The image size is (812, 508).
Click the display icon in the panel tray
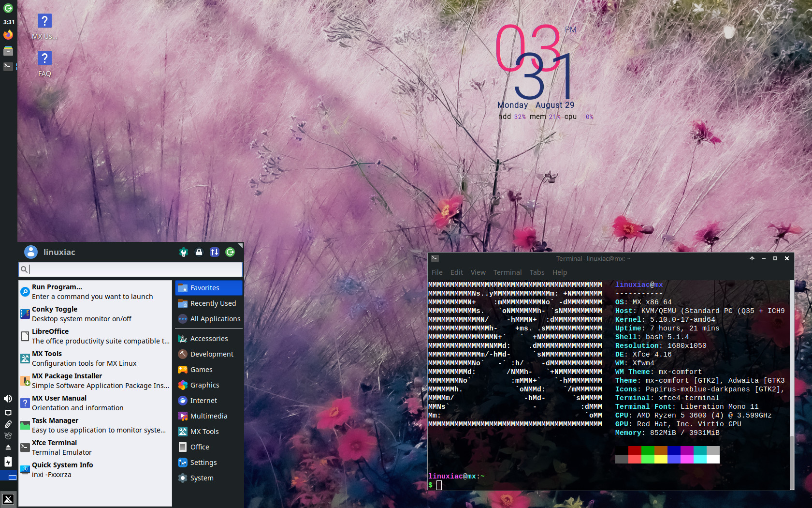click(8, 413)
